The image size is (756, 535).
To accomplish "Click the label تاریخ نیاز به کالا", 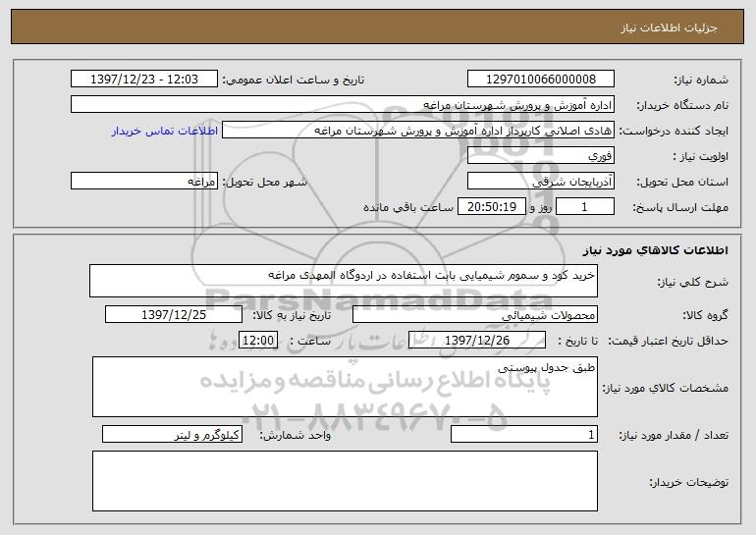I will (x=292, y=315).
